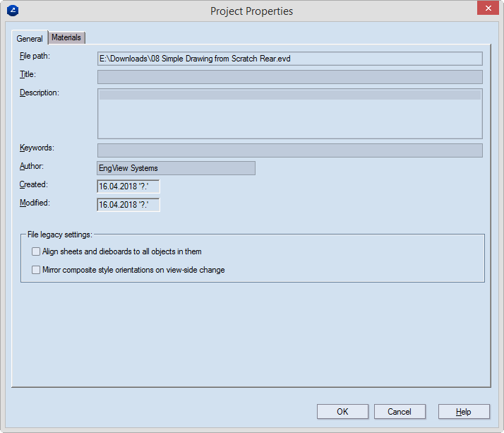
Task: Select the General tab
Action: point(30,38)
